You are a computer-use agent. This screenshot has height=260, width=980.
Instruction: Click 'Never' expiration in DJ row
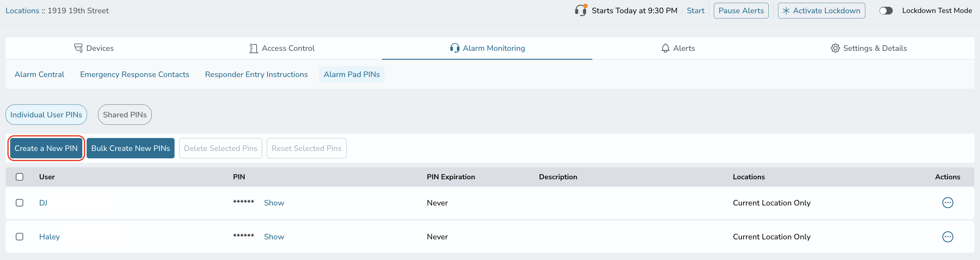(x=437, y=203)
